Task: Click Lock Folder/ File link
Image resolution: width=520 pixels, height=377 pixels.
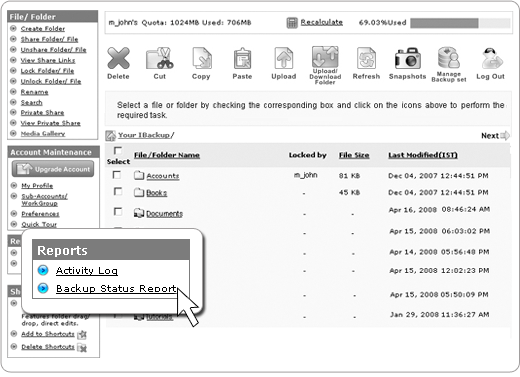Action: tap(47, 71)
